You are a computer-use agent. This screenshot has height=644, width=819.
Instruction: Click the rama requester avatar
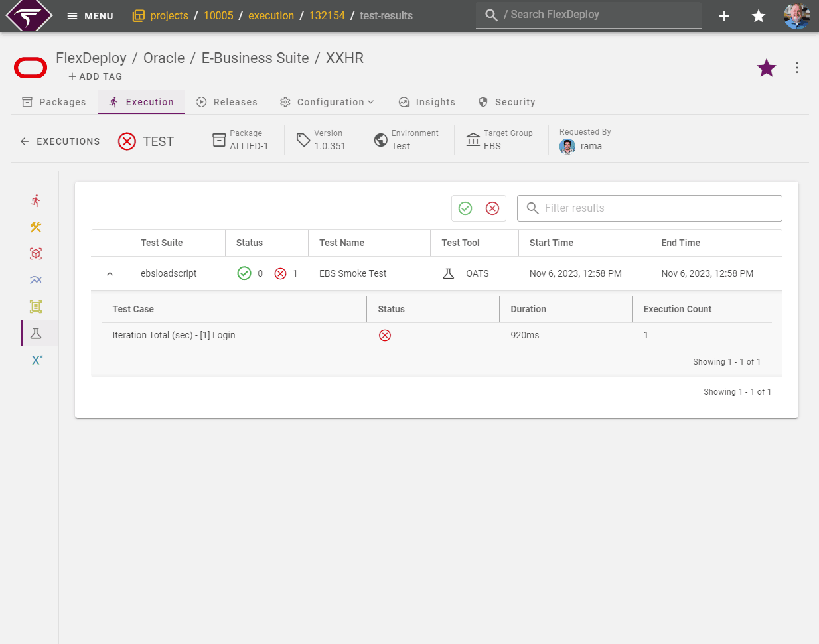coord(567,146)
